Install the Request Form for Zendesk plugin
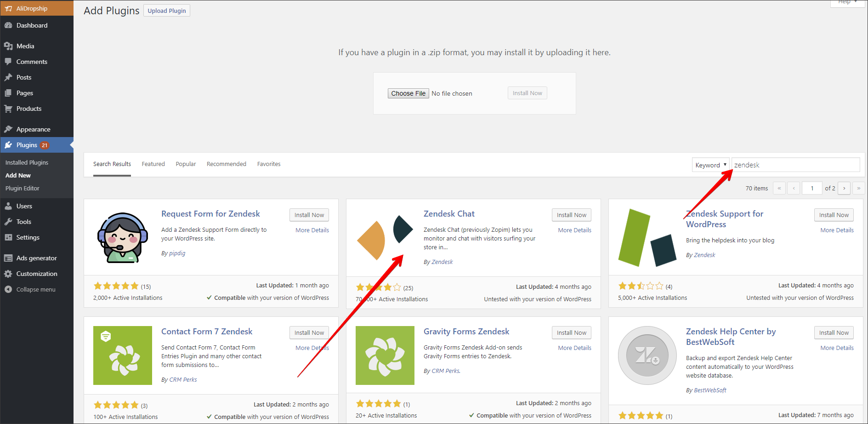 pyautogui.click(x=309, y=215)
